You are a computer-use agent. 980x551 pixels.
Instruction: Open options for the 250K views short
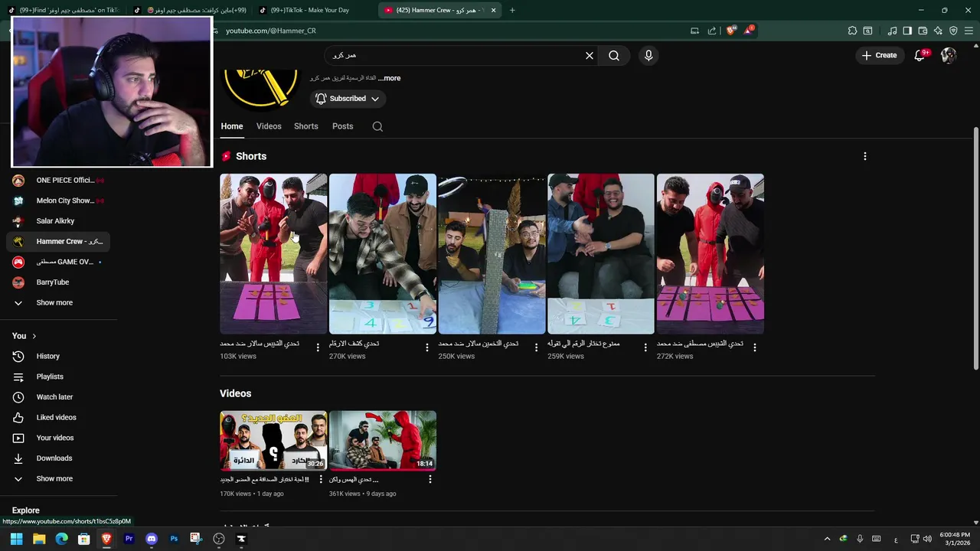536,347
